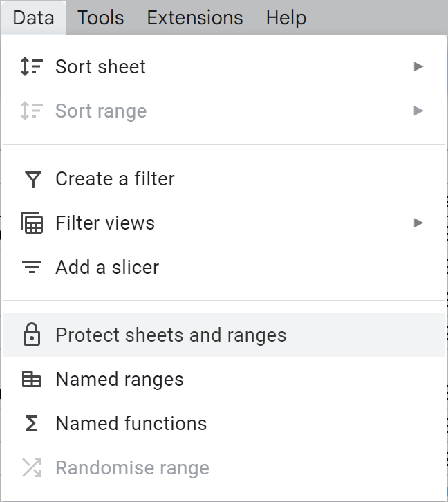The image size is (448, 502).
Task: Click the Filter views table icon
Action: pos(32,223)
